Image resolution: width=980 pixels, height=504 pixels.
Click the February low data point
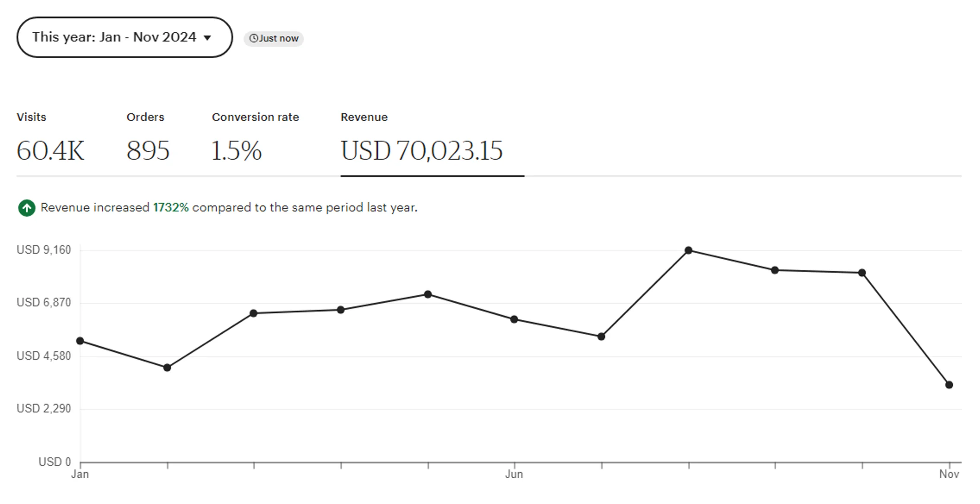pyautogui.click(x=167, y=368)
